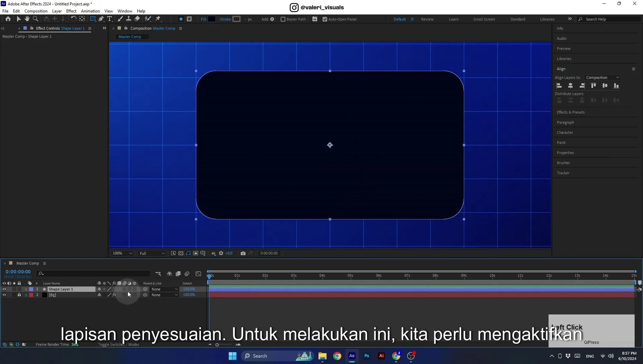Click Toggle Switches / Modes button
The image size is (643, 364).
click(x=119, y=344)
